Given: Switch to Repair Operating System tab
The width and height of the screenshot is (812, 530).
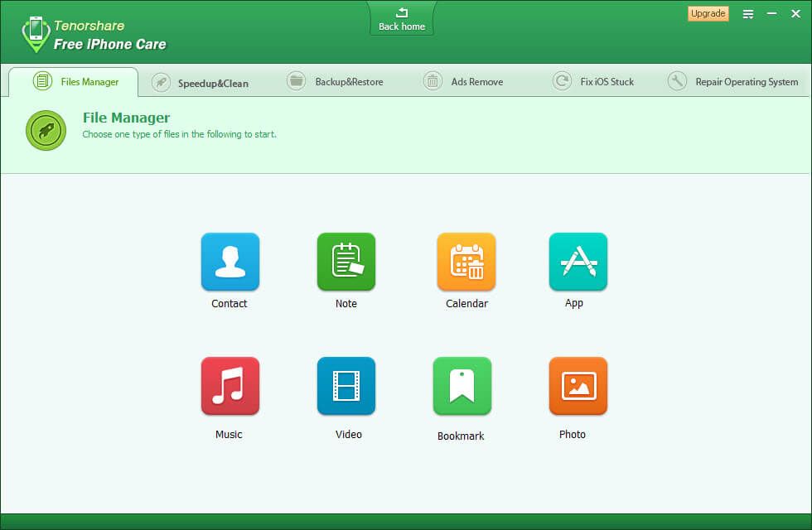Looking at the screenshot, I should tap(733, 82).
